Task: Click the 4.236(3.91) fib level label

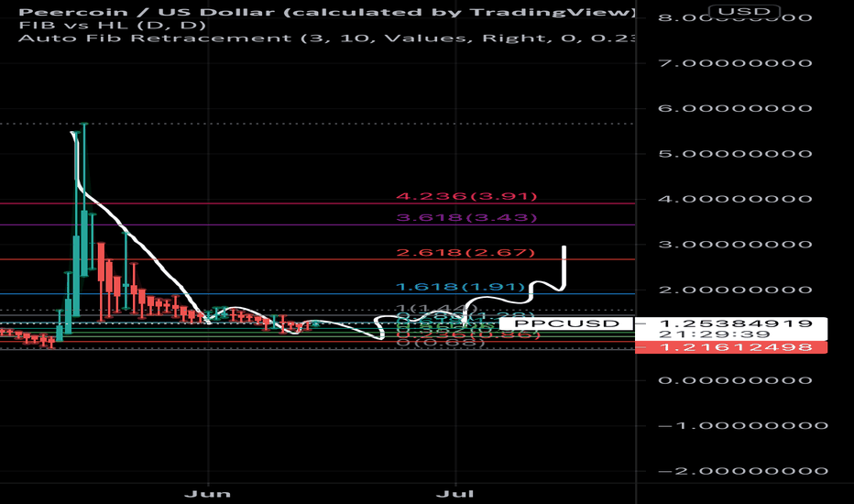Action: [x=466, y=196]
